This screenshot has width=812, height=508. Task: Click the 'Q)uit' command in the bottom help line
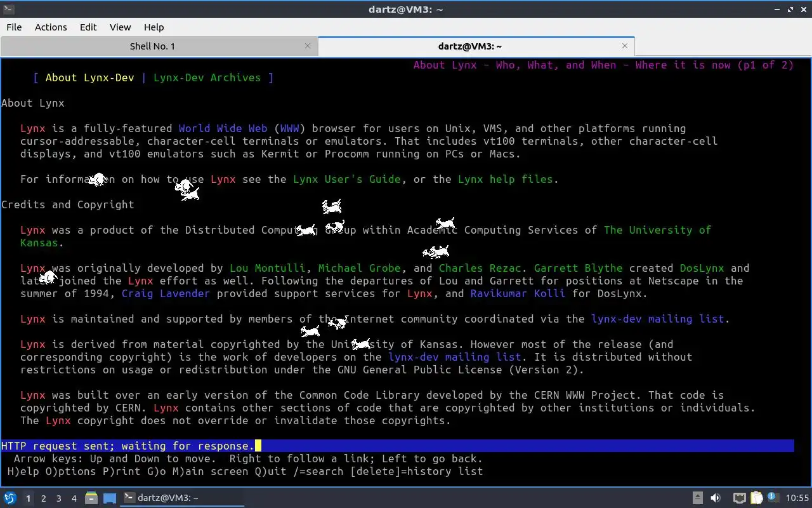tap(271, 471)
